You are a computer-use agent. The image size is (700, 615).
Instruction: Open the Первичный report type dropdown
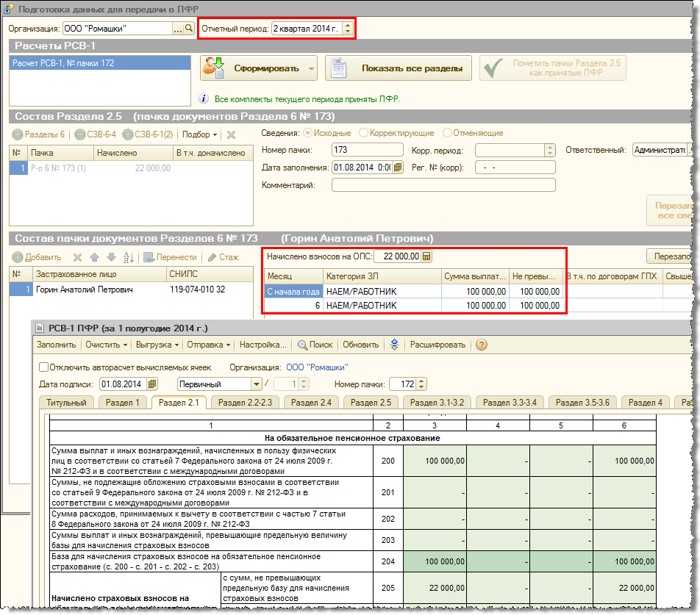(x=256, y=384)
